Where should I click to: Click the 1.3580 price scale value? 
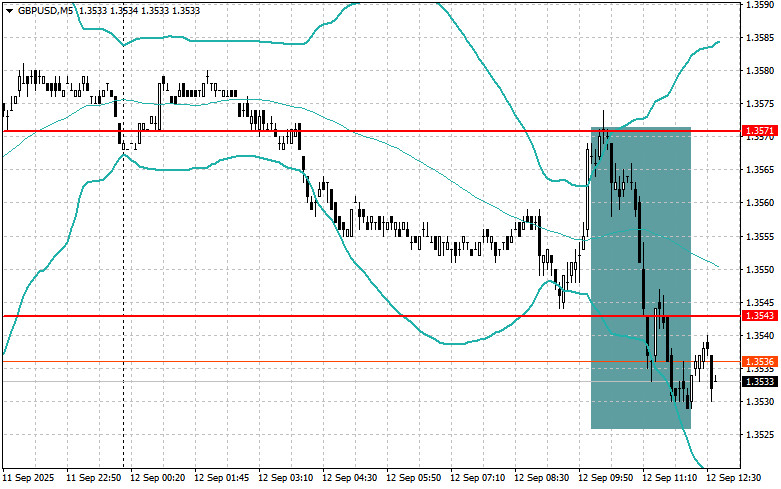coord(760,71)
